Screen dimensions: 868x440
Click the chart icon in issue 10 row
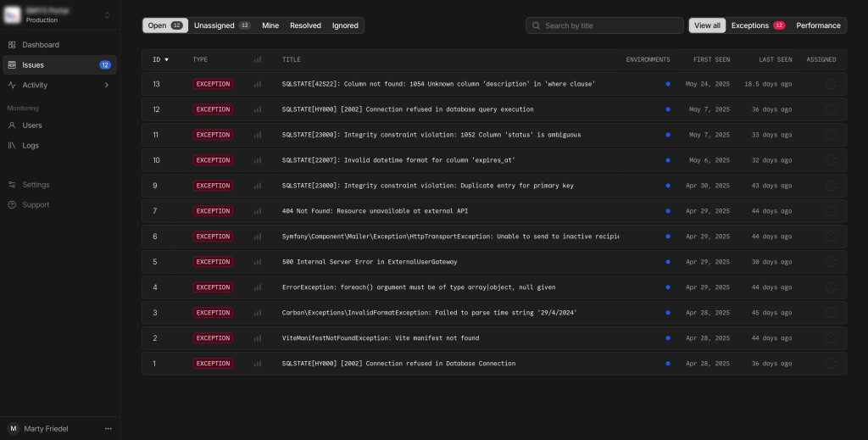pos(258,160)
